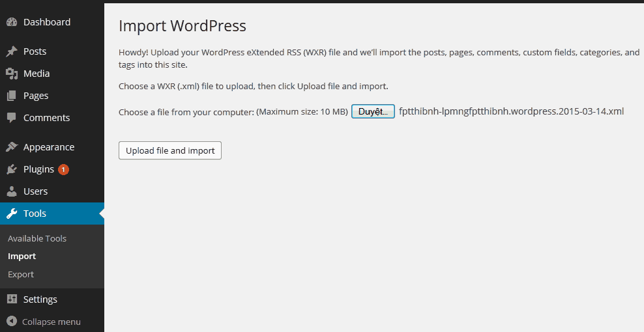Viewport: 644px width, 332px height.
Task: Click the Appearance paintbrush icon
Action: coord(12,147)
